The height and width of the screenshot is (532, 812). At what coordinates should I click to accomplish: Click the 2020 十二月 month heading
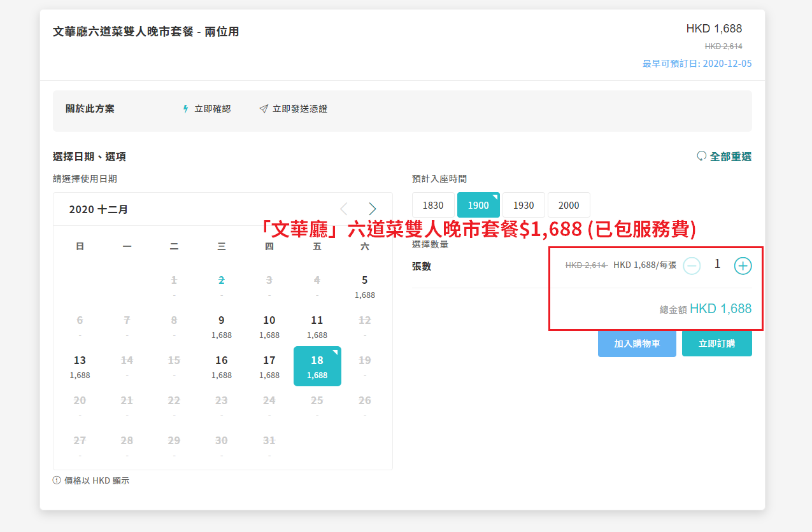click(99, 209)
